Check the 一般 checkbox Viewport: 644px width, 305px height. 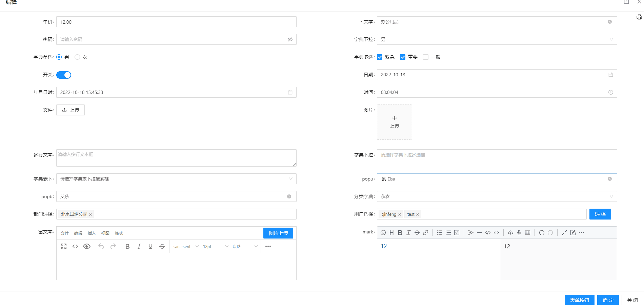[x=426, y=57]
